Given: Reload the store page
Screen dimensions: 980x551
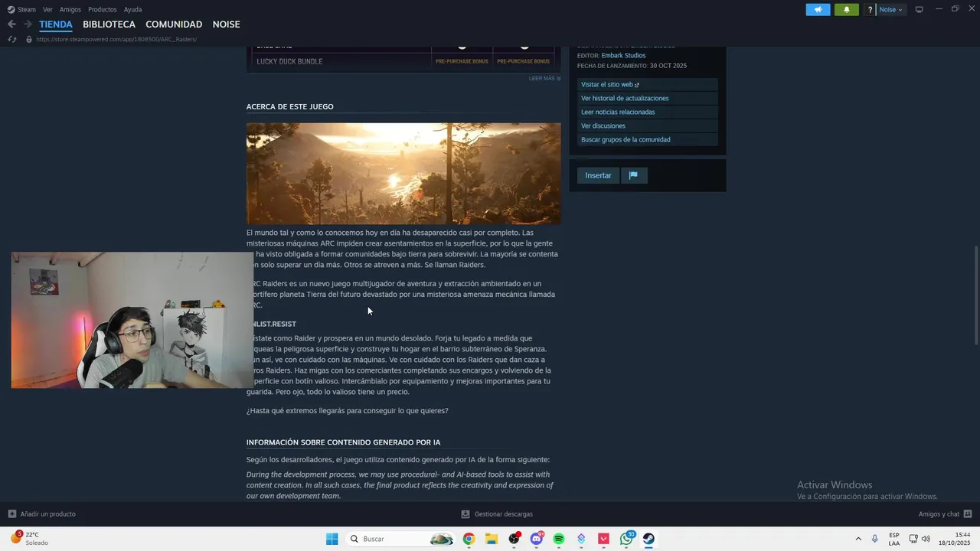Looking at the screenshot, I should [11, 39].
